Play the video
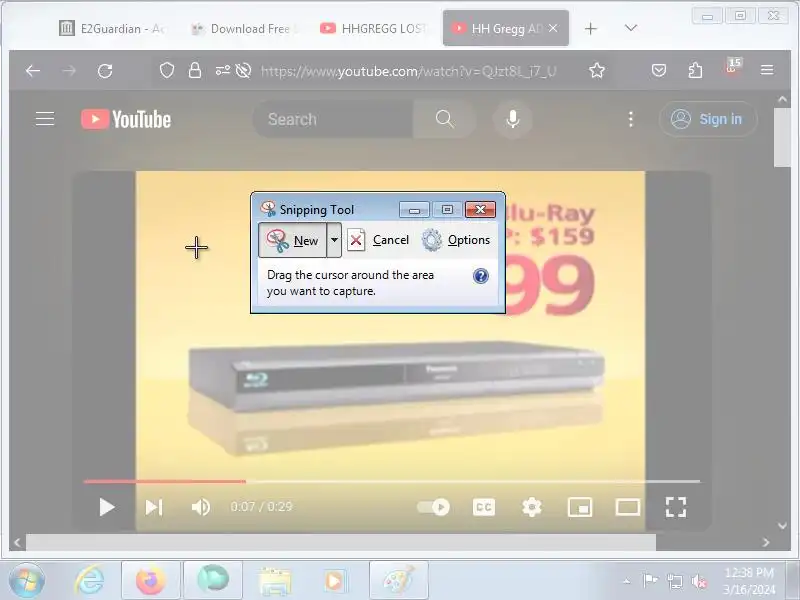 [x=107, y=507]
